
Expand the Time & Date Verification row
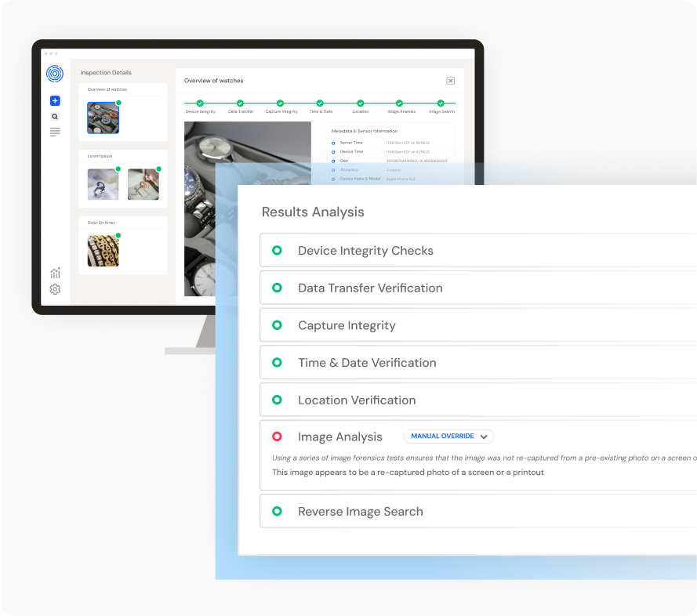click(x=478, y=362)
